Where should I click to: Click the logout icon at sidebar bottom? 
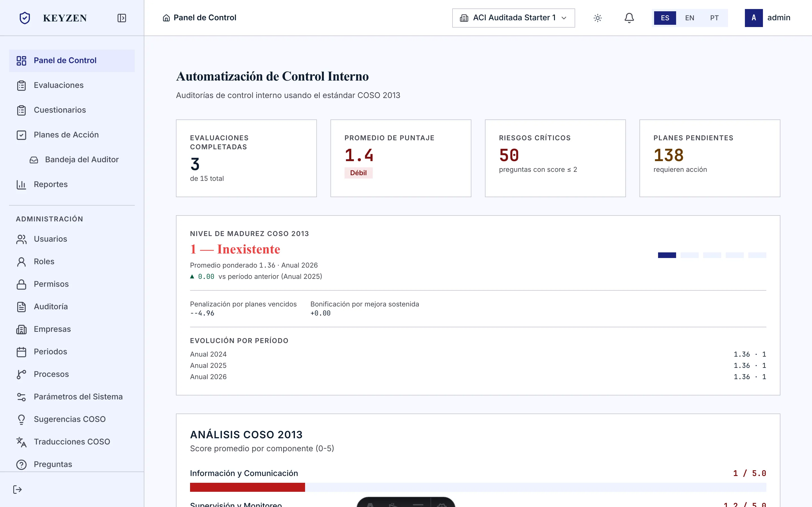pyautogui.click(x=17, y=490)
